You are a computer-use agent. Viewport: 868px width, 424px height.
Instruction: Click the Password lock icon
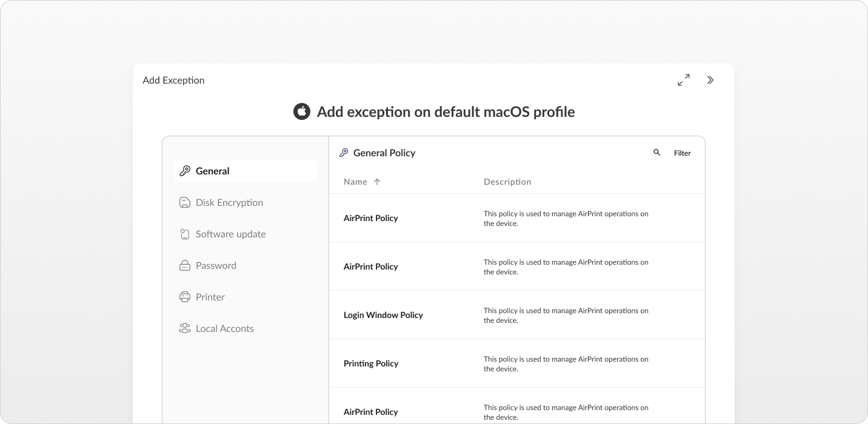coord(185,265)
